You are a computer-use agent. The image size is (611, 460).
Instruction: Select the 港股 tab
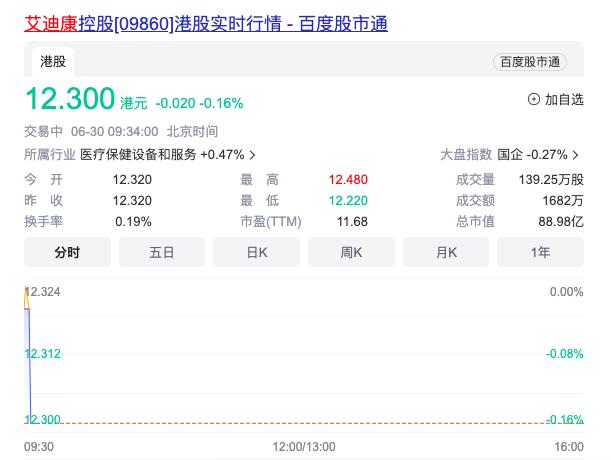pyautogui.click(x=53, y=62)
